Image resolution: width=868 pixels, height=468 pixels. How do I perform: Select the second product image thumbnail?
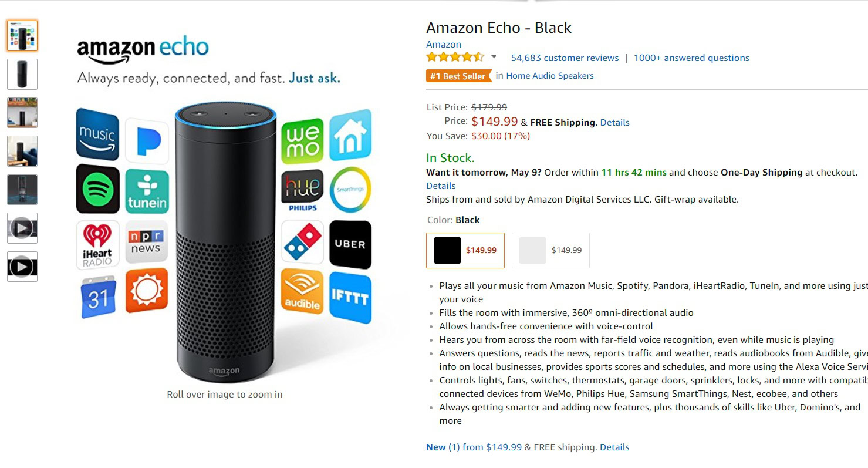(22, 74)
